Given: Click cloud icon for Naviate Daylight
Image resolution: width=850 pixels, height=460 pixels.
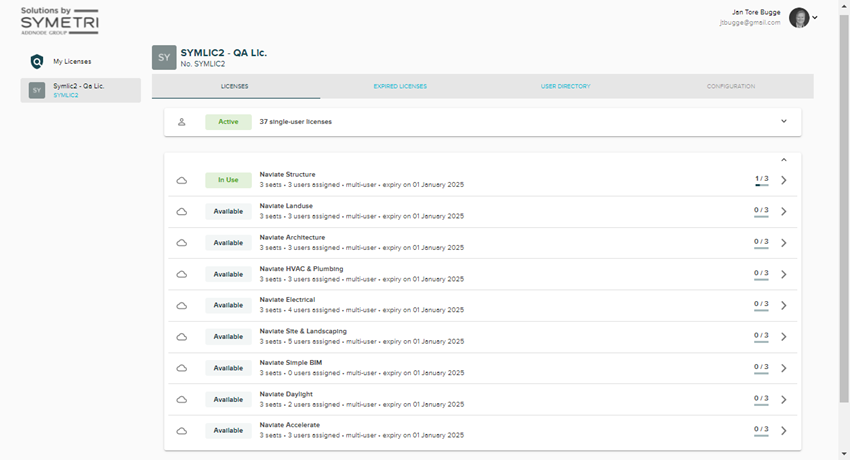Looking at the screenshot, I should 182,400.
